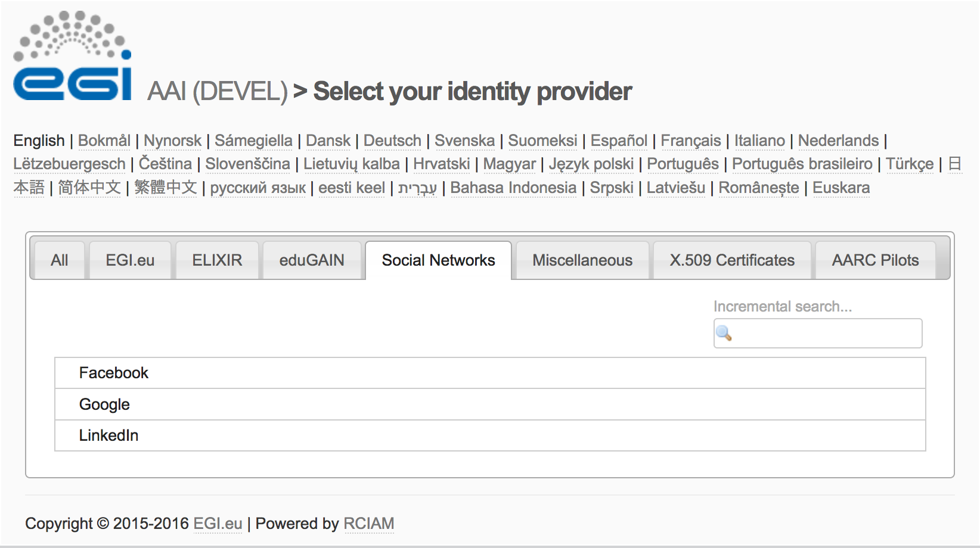980x548 pixels.
Task: Click the EGI logo
Action: (72, 55)
